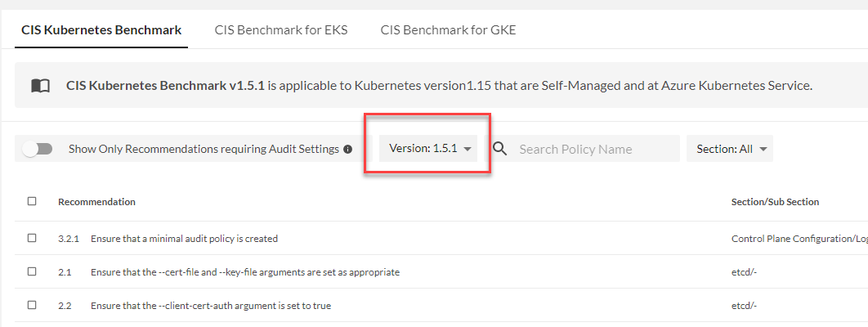Go to CIS Benchmark for GKE tab
The width and height of the screenshot is (868, 327).
tap(448, 30)
